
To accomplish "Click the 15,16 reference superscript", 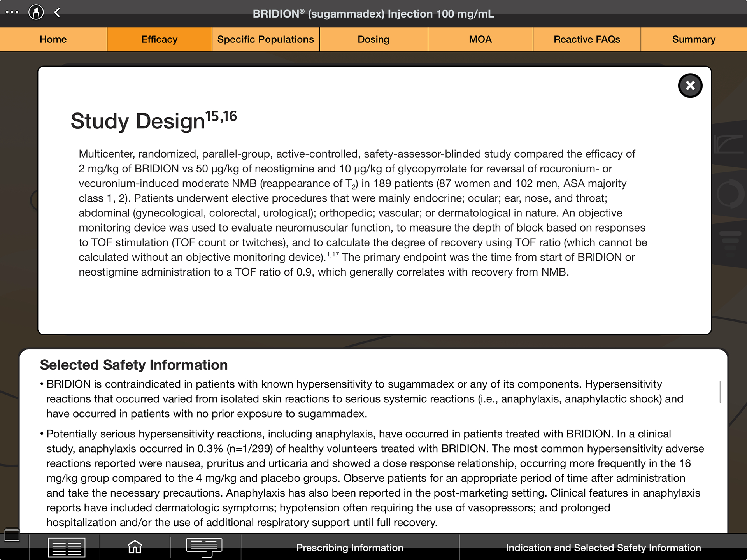I will 221,116.
